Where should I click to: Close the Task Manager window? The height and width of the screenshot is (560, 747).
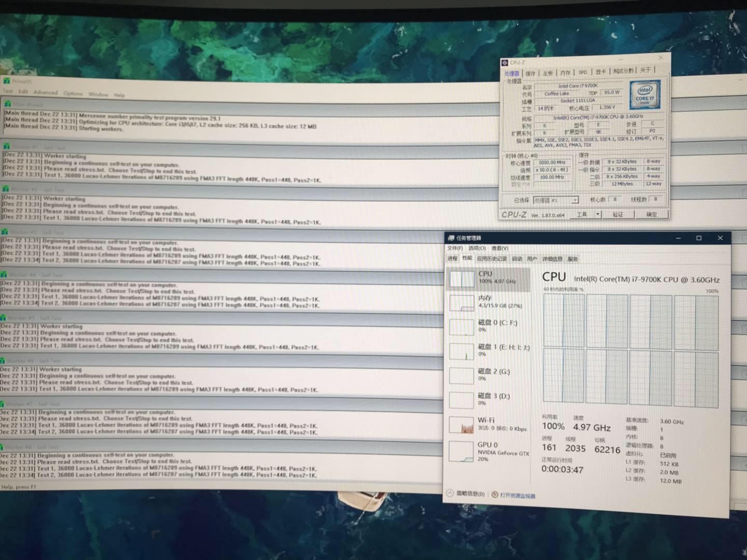click(720, 238)
